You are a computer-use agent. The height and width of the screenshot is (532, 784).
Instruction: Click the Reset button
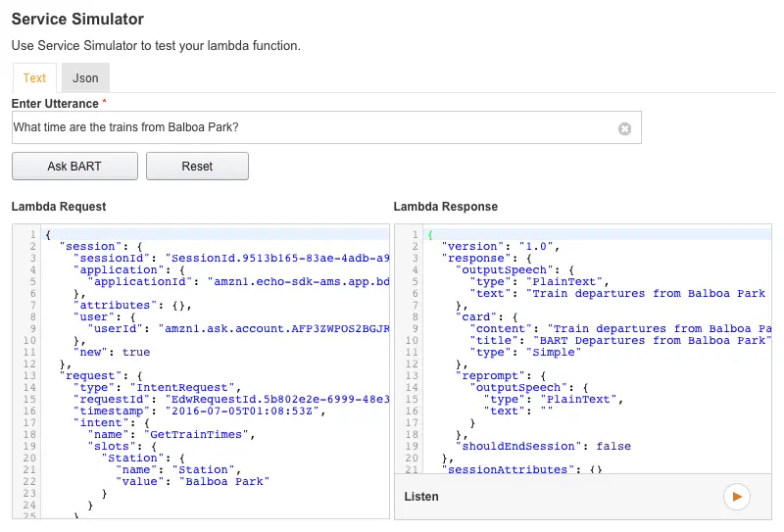point(197,167)
